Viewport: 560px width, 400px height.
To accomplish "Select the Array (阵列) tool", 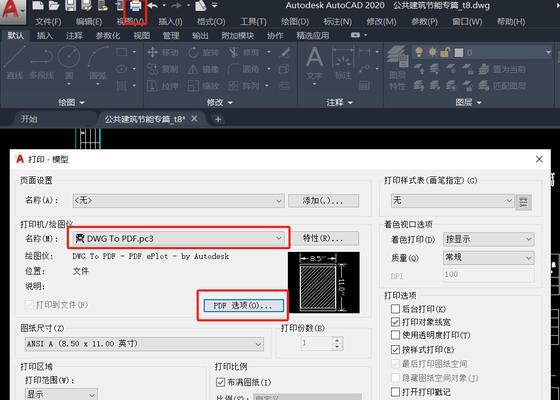I will pyautogui.click(x=245, y=86).
